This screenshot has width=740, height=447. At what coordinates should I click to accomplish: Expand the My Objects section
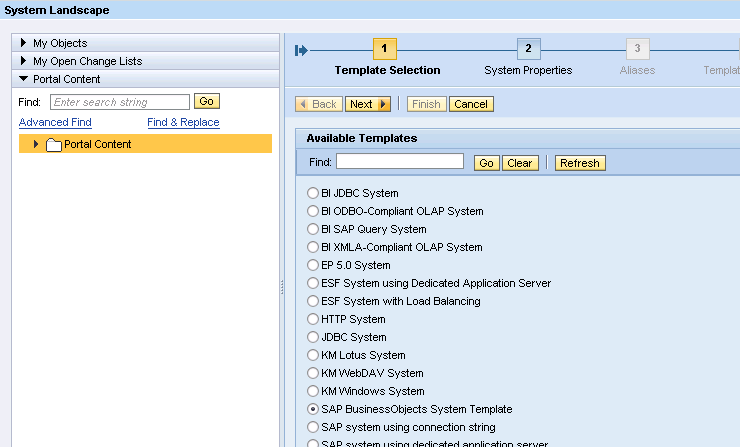(25, 43)
